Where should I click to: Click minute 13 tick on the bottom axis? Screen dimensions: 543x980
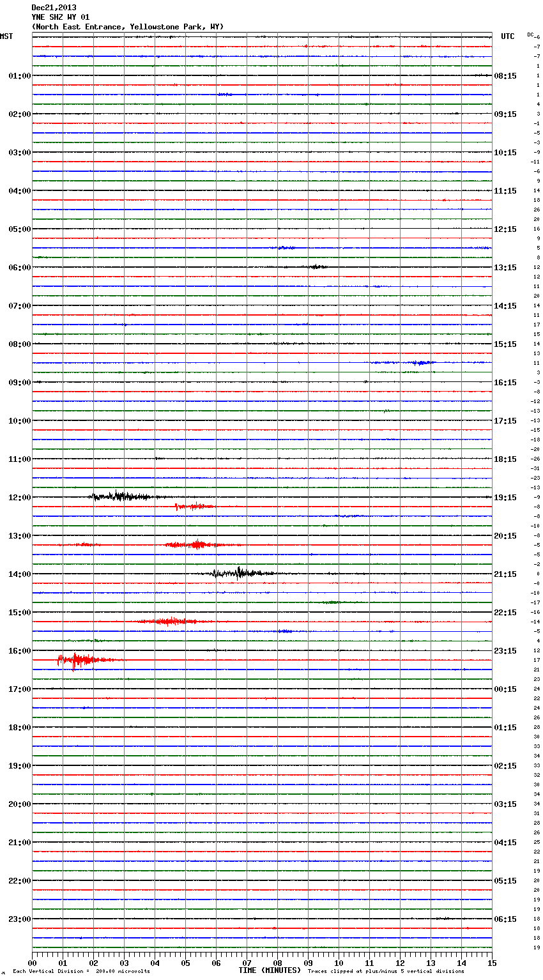pos(431,963)
